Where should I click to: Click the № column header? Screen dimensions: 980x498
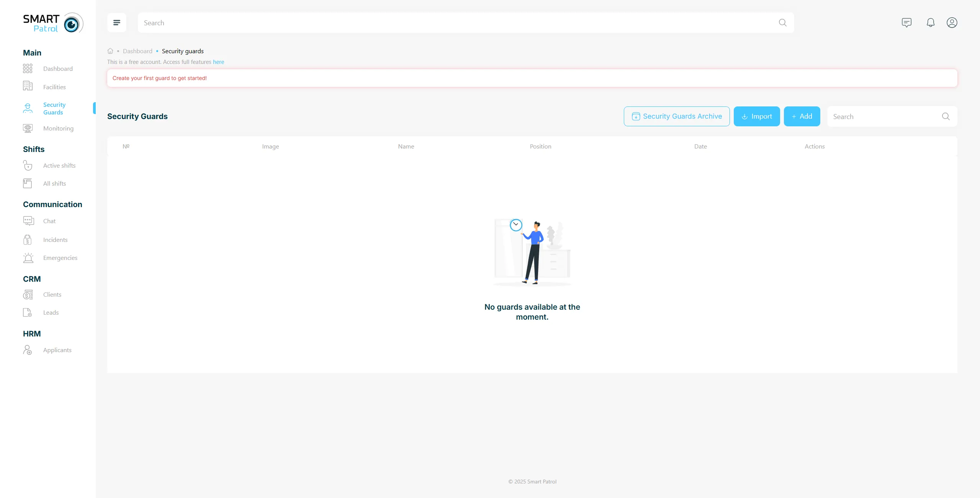(126, 146)
